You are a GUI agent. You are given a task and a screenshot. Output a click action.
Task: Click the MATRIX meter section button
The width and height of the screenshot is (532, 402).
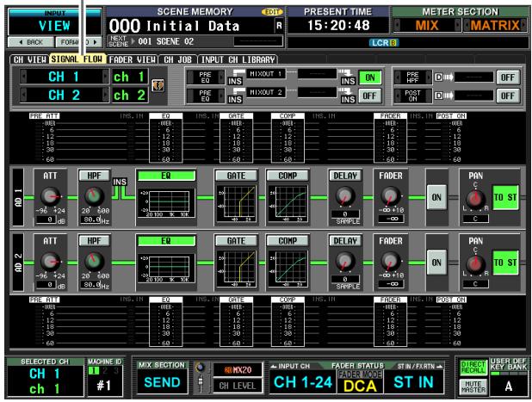pos(495,26)
